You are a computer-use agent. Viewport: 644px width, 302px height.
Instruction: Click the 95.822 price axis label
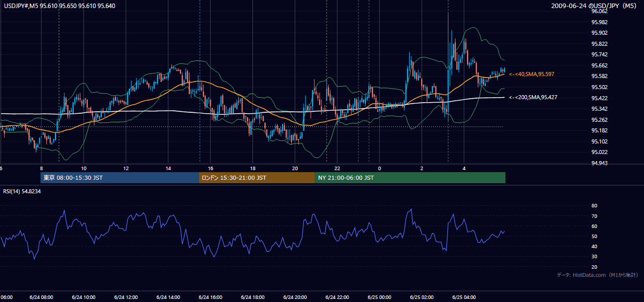tap(599, 44)
